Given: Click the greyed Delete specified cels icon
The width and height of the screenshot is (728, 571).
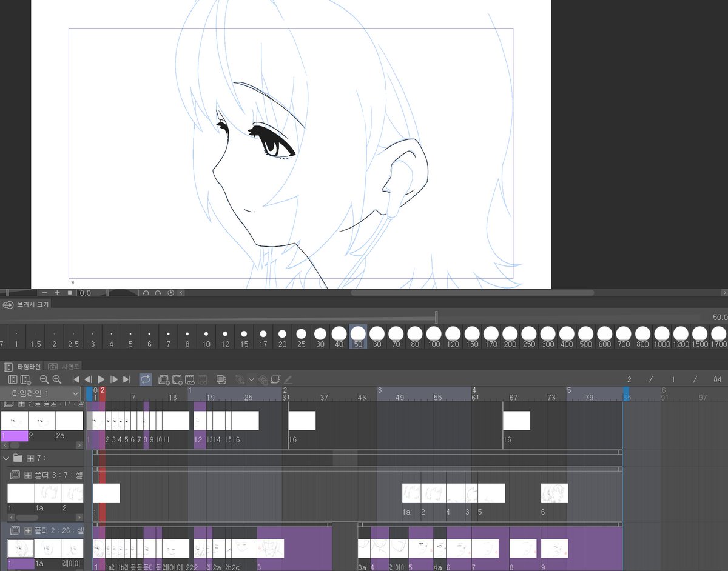Looking at the screenshot, I should click(203, 379).
